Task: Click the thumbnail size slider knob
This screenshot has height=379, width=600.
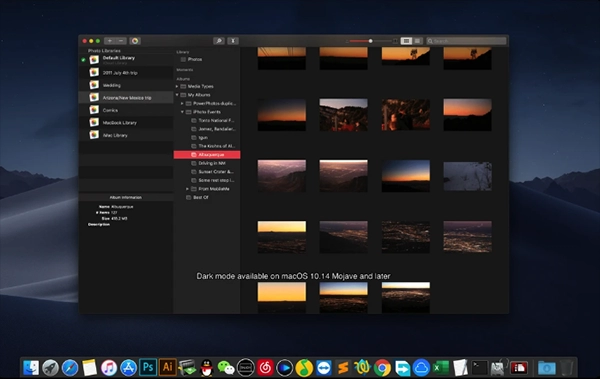Action: [370, 41]
